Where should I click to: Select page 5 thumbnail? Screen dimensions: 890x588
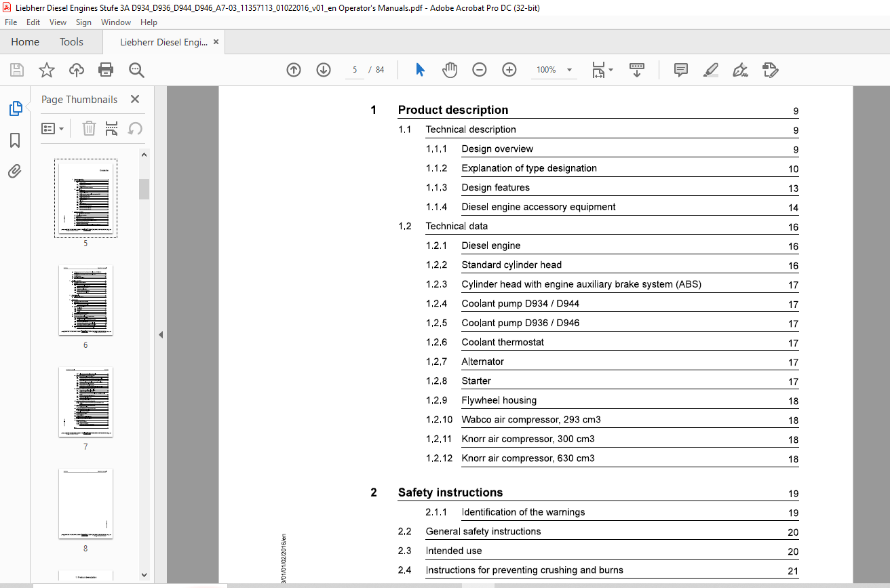(85, 198)
